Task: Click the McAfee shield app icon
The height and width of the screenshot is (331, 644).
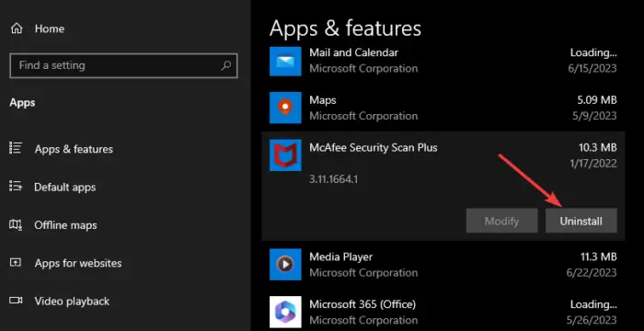Action: tap(285, 155)
